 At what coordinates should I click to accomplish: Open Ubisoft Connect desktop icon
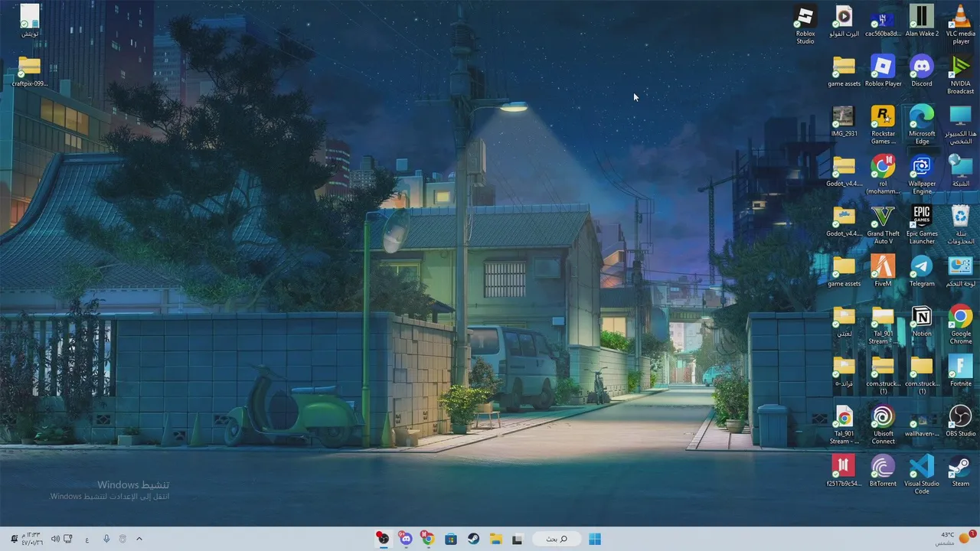click(x=883, y=425)
